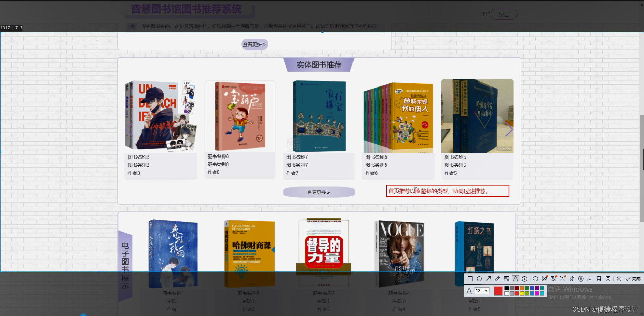The width and height of the screenshot is (644, 316).
Task: Send screenshot to phone icon
Action: click(599, 279)
